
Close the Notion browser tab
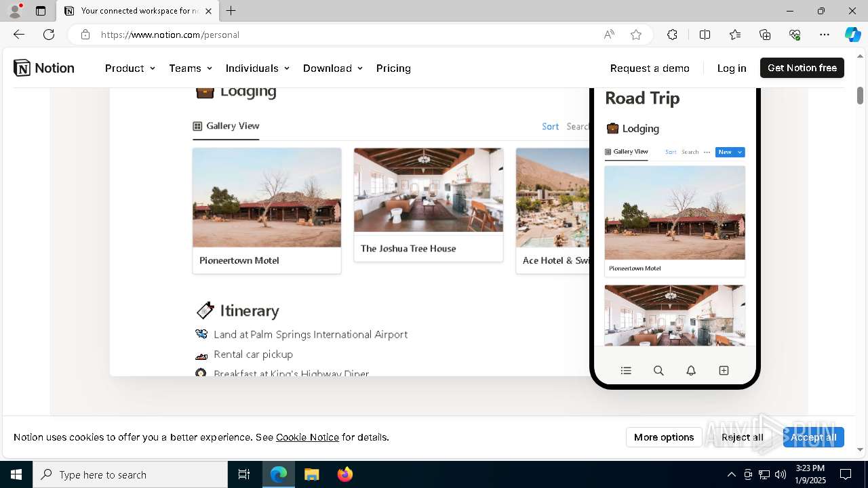208,11
